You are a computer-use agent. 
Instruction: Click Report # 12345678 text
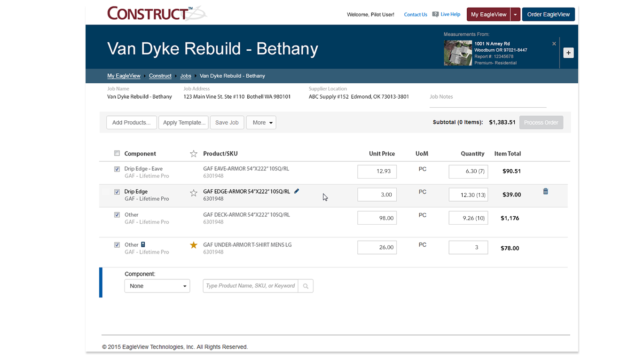pos(494,56)
